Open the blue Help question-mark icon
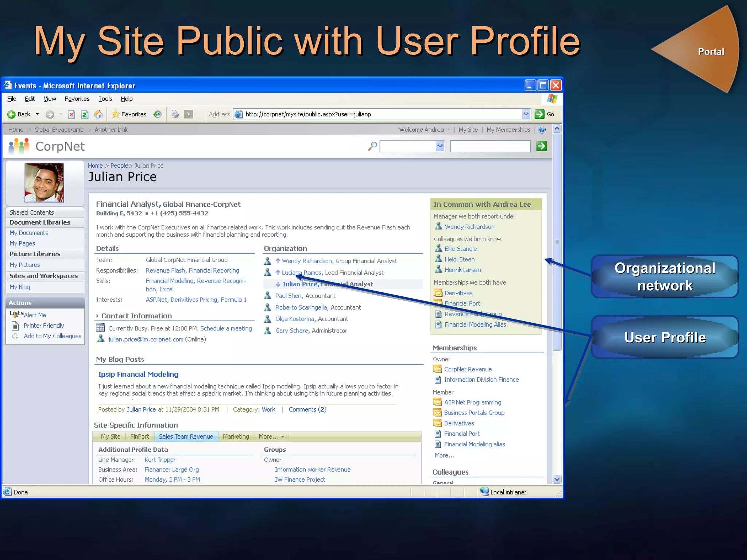This screenshot has width=747, height=560. coord(542,130)
